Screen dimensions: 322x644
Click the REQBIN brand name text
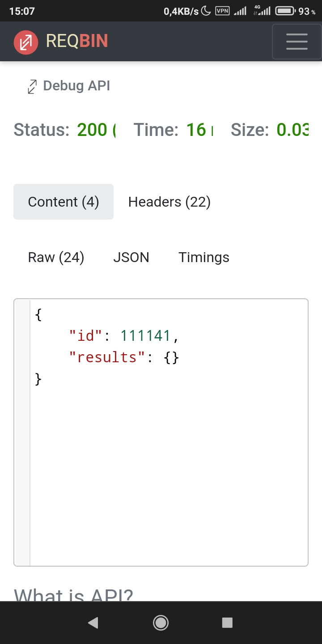(77, 42)
